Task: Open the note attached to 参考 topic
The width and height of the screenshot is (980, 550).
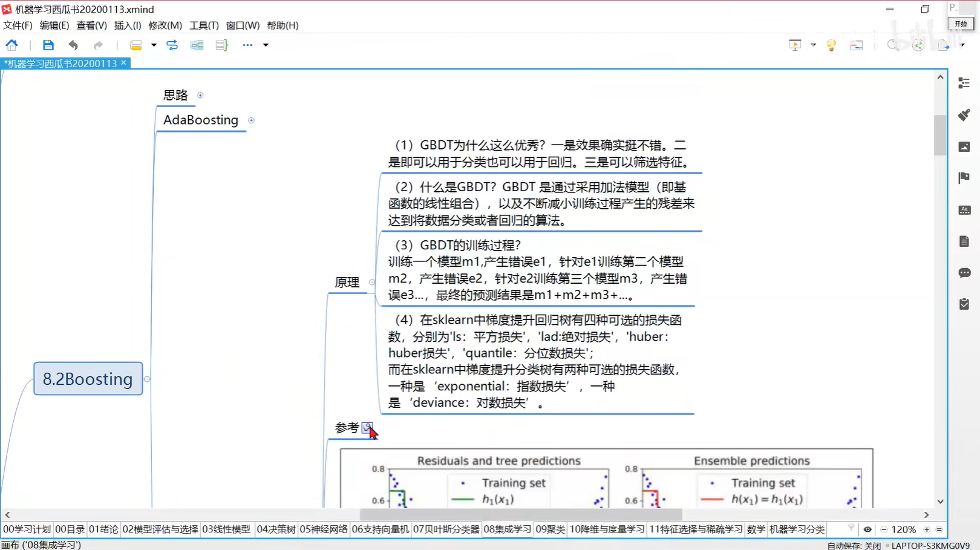Action: pos(367,428)
